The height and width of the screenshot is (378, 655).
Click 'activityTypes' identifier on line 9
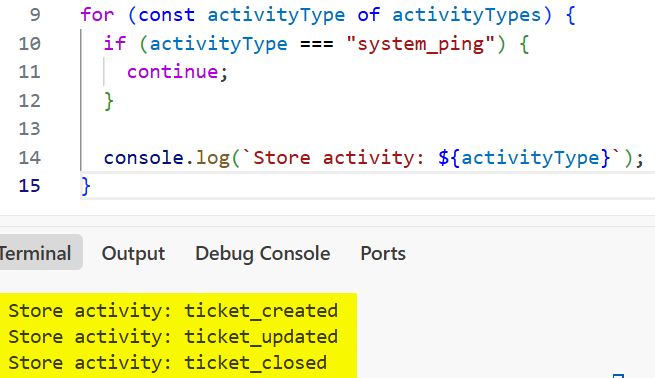[467, 15]
